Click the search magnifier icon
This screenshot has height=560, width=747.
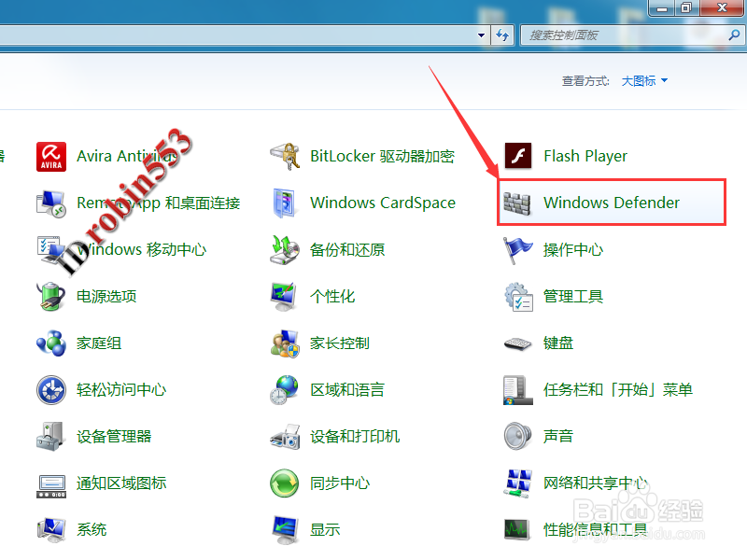(735, 35)
